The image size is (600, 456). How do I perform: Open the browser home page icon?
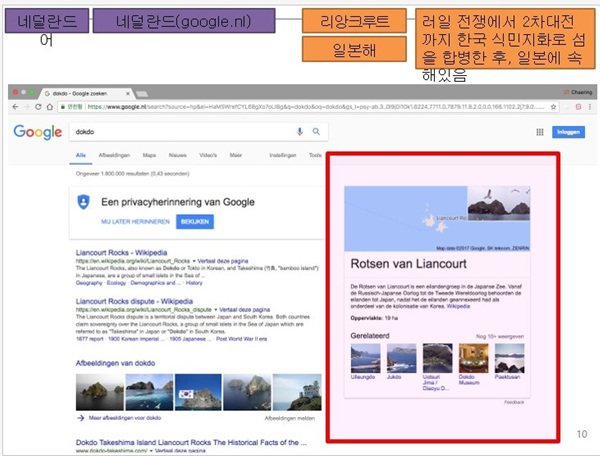50,107
